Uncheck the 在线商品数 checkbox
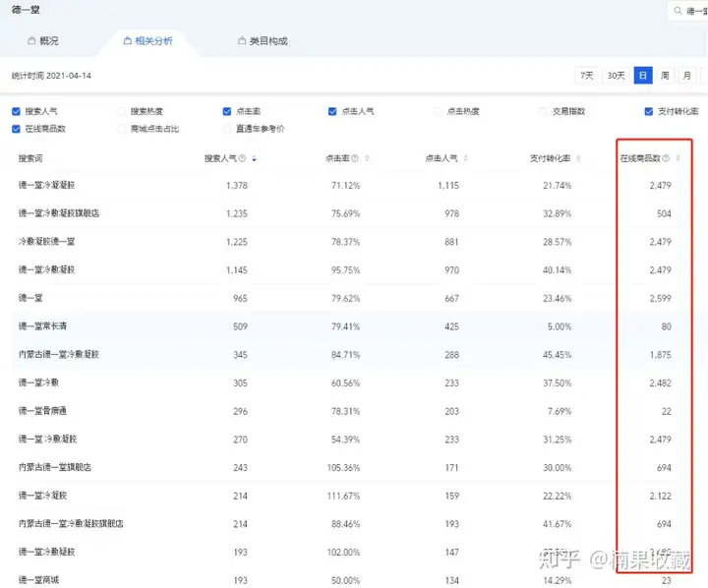This screenshot has width=708, height=588. tap(17, 129)
